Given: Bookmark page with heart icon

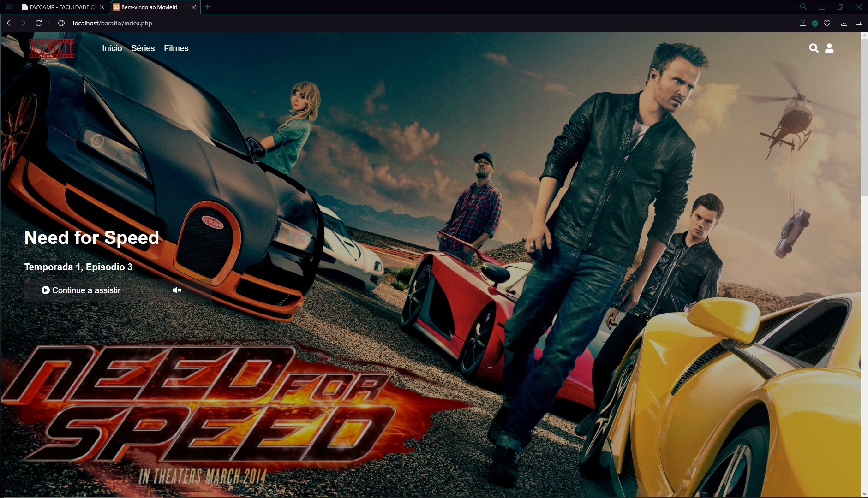Looking at the screenshot, I should pos(827,23).
